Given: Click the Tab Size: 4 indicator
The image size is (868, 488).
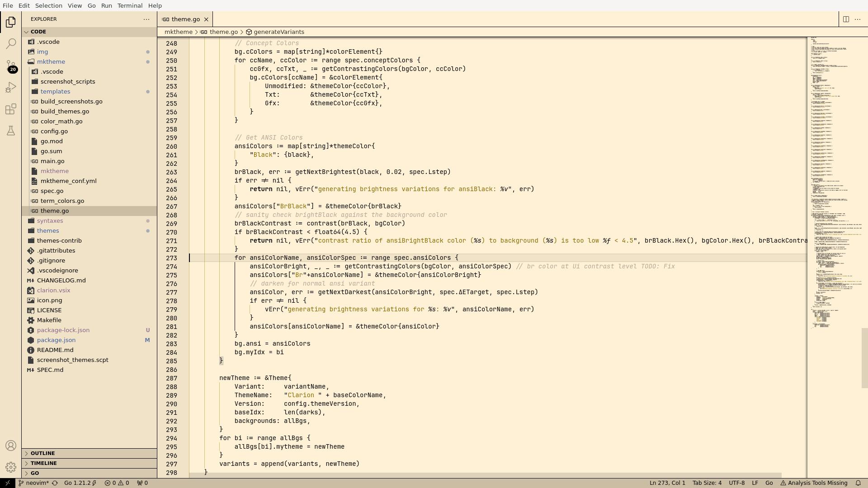Looking at the screenshot, I should pos(707,483).
